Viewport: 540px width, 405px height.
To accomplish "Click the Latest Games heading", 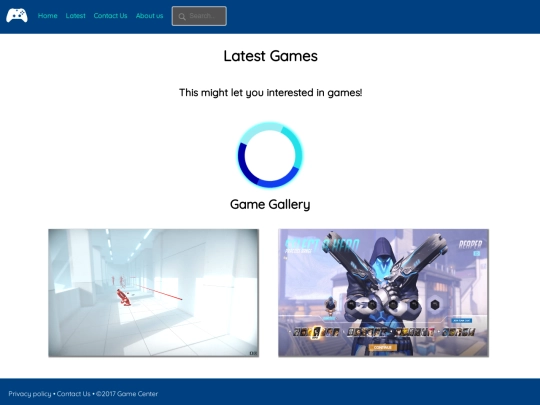I will point(270,56).
